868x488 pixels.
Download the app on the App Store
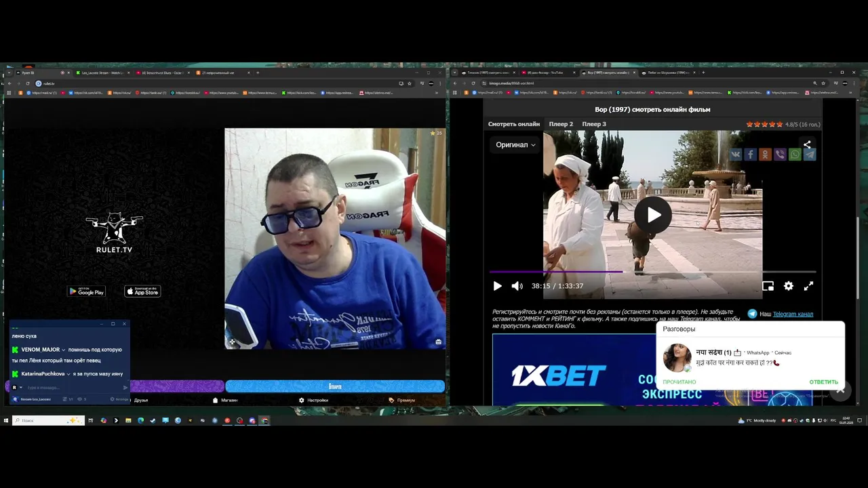142,291
